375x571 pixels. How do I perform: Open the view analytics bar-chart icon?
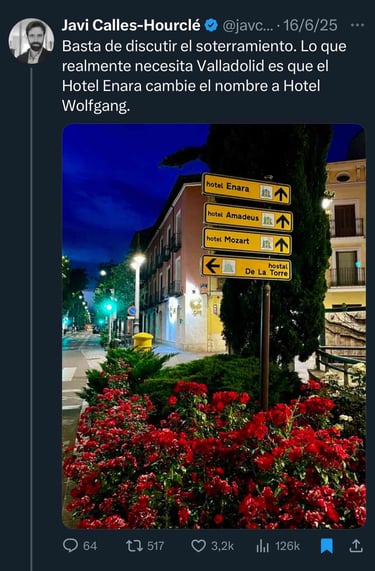[x=262, y=546]
